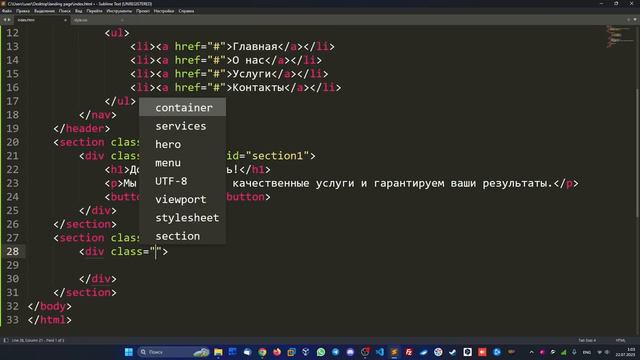Place cursor on the 'Главная' link text
640x360 pixels.
(x=255, y=47)
